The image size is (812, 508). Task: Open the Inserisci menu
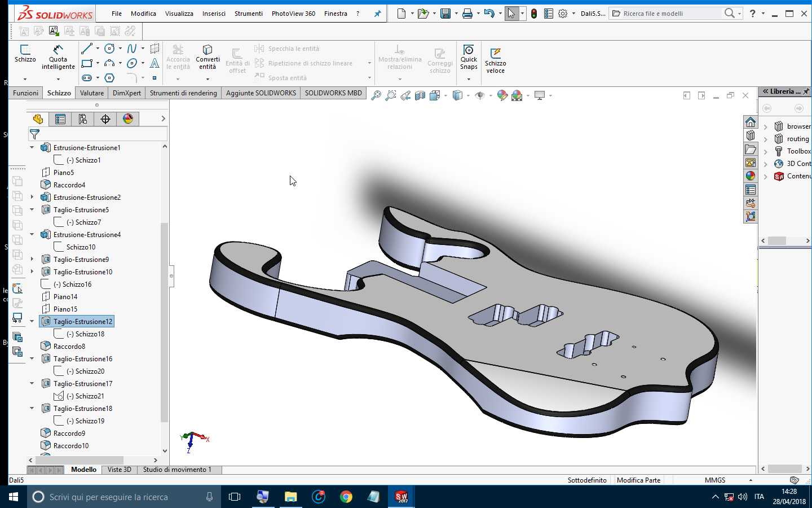click(214, 14)
